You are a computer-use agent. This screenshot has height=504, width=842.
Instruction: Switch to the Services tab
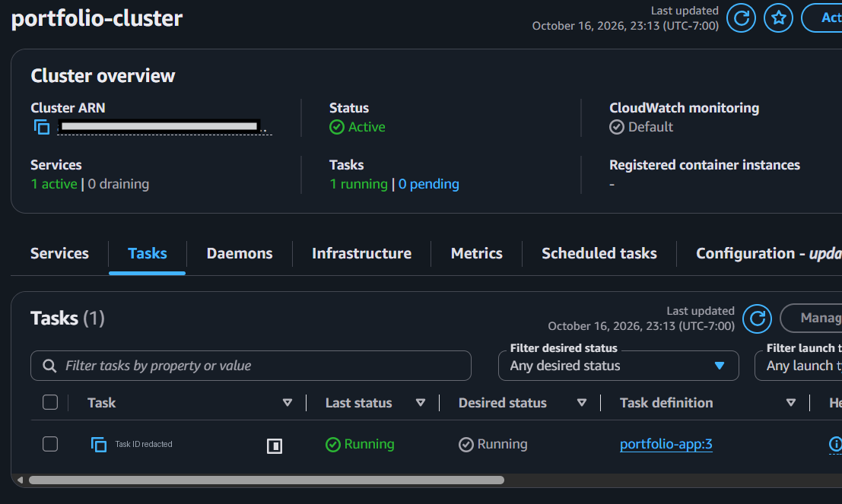[59, 253]
